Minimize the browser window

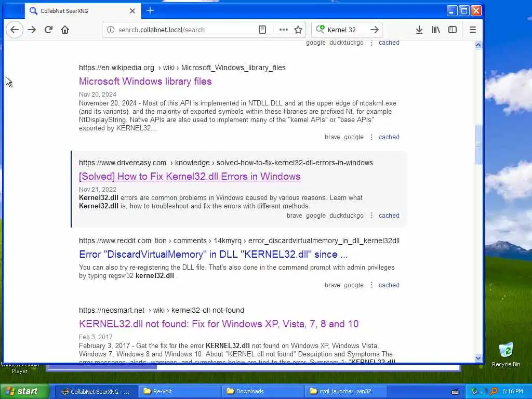(x=451, y=11)
